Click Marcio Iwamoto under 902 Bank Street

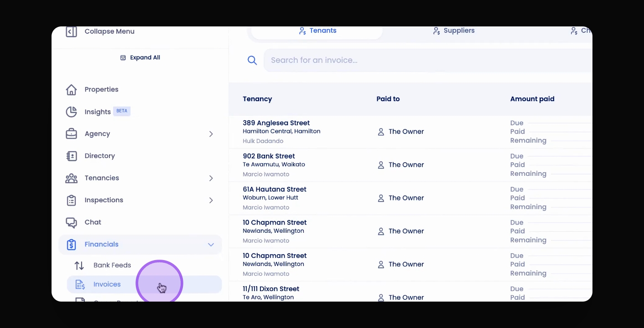266,174
